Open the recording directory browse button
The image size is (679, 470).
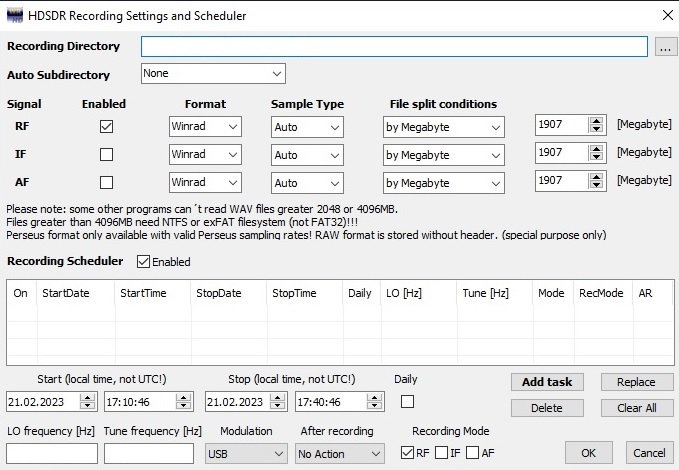(666, 46)
